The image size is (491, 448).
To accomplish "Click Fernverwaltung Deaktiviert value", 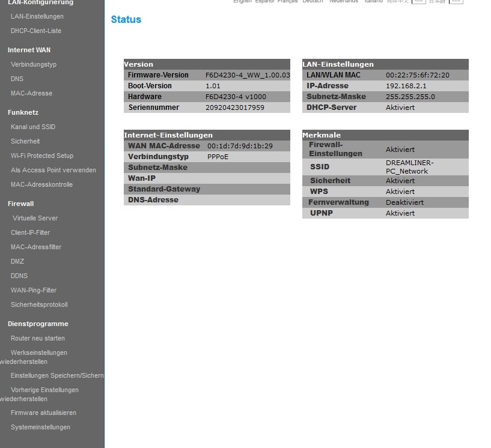I will coord(404,202).
